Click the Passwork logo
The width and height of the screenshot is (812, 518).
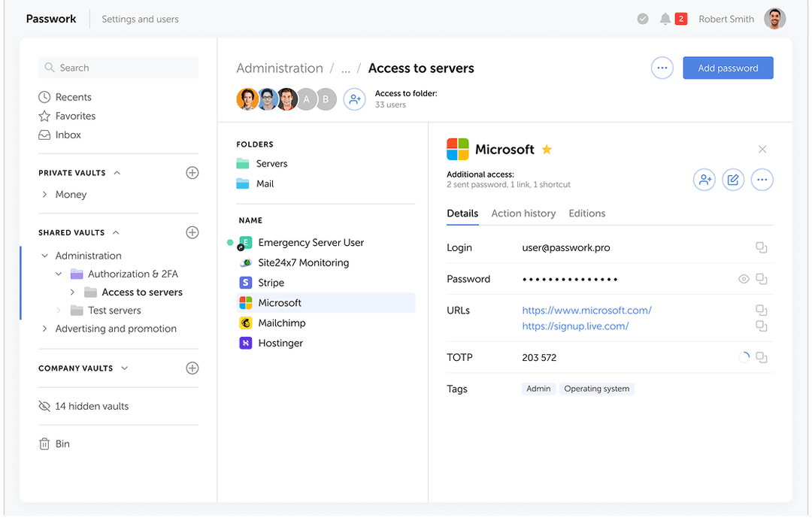click(x=51, y=19)
